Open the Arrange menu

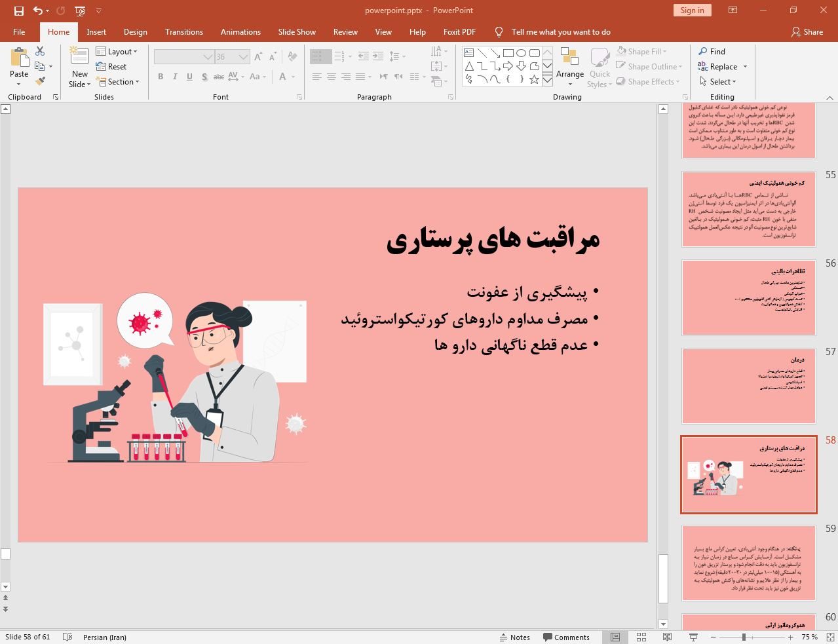[x=570, y=67]
